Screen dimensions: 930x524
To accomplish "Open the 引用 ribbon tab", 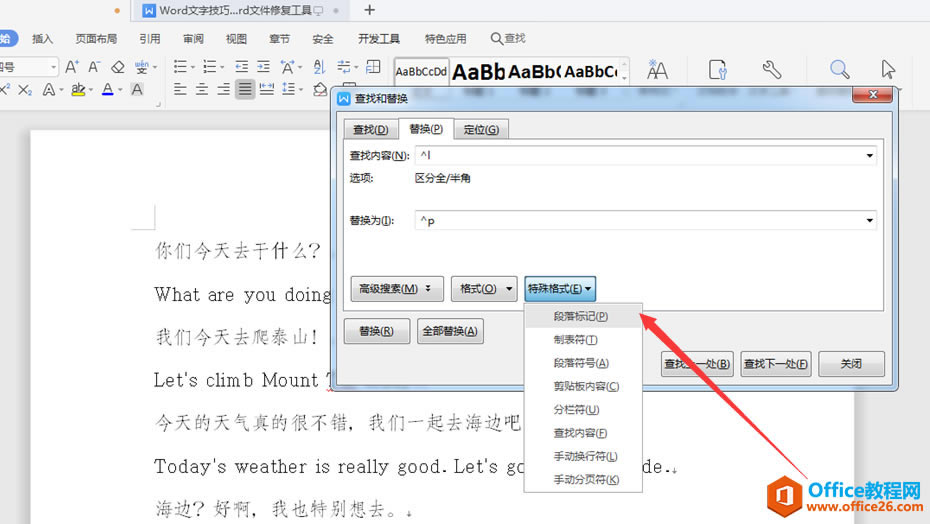I will tap(149, 39).
